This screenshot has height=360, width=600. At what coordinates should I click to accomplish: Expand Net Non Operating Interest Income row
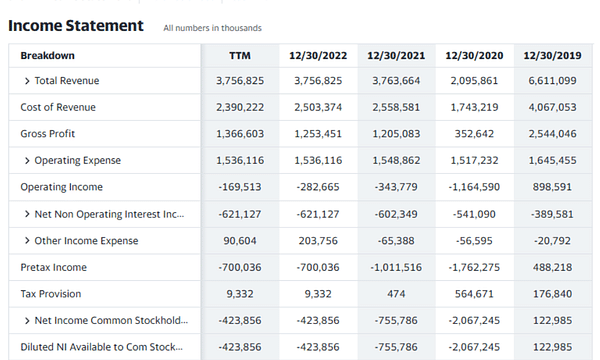[x=27, y=214]
